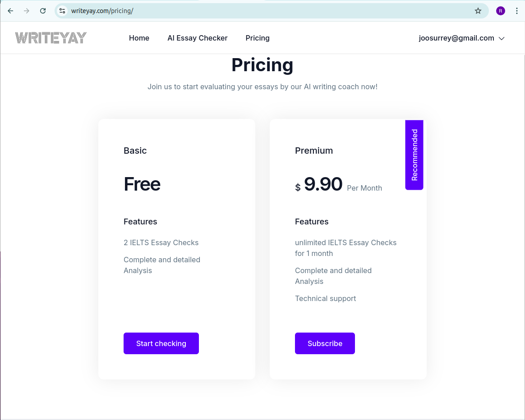
Task: Open the Chrome three-dot menu
Action: coord(517,11)
